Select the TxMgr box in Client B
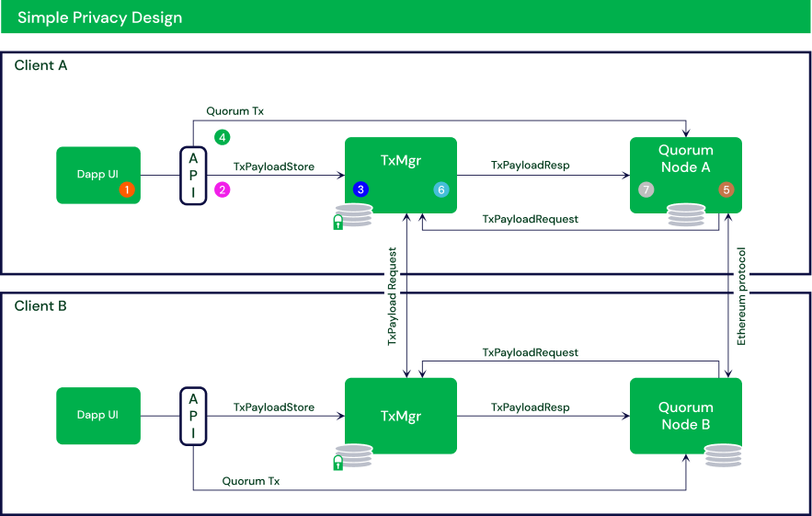The width and height of the screenshot is (812, 516). (401, 416)
